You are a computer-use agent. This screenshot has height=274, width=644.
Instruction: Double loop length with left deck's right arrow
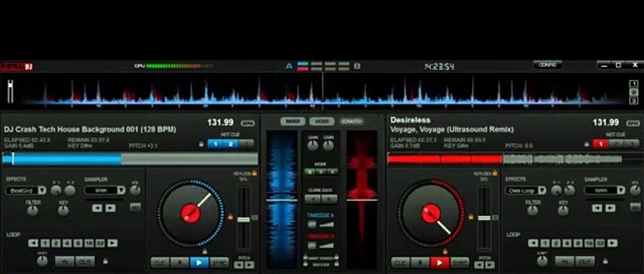tap(112, 243)
